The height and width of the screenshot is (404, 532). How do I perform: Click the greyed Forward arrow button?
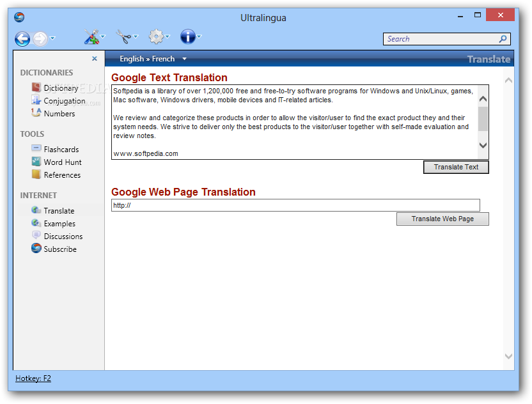[x=40, y=38]
